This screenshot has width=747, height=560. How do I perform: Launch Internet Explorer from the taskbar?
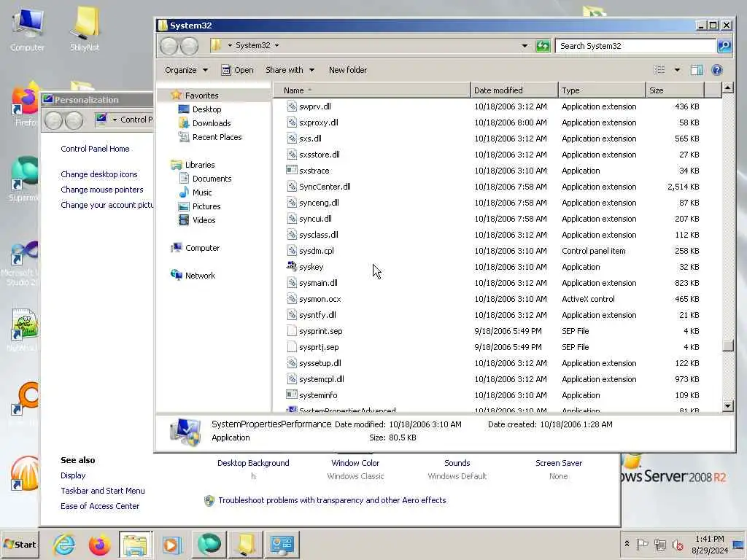coord(64,544)
